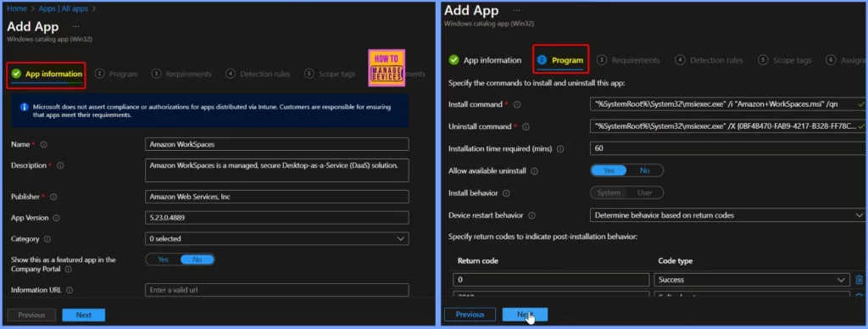Click Description text area
Image resolution: width=868 pixels, height=329 pixels.
point(277,170)
